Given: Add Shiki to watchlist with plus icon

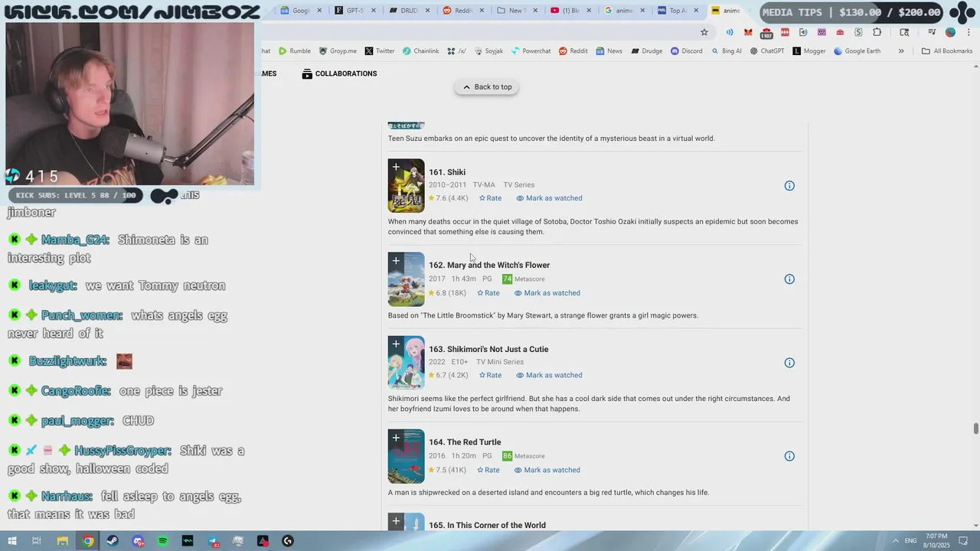Looking at the screenshot, I should click(396, 167).
